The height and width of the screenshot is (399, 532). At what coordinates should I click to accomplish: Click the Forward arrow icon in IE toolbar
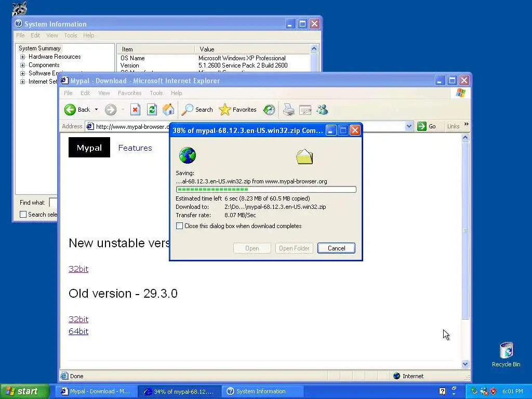pyautogui.click(x=111, y=110)
